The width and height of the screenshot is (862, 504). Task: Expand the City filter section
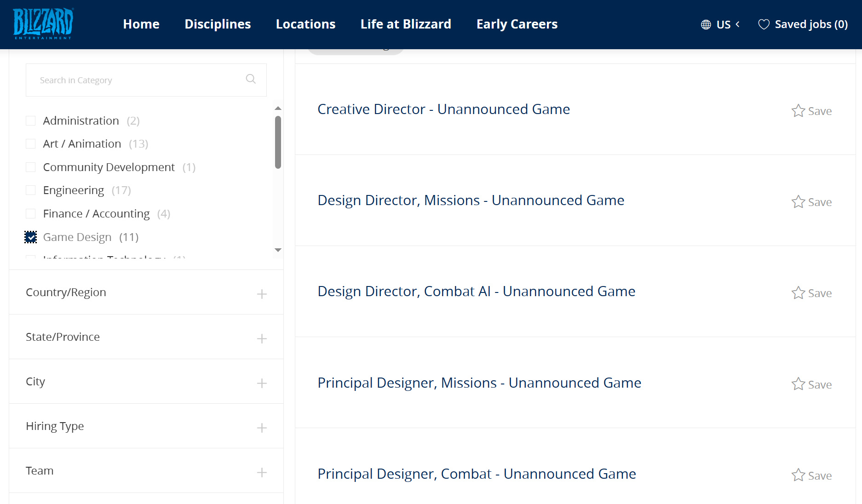point(146,382)
